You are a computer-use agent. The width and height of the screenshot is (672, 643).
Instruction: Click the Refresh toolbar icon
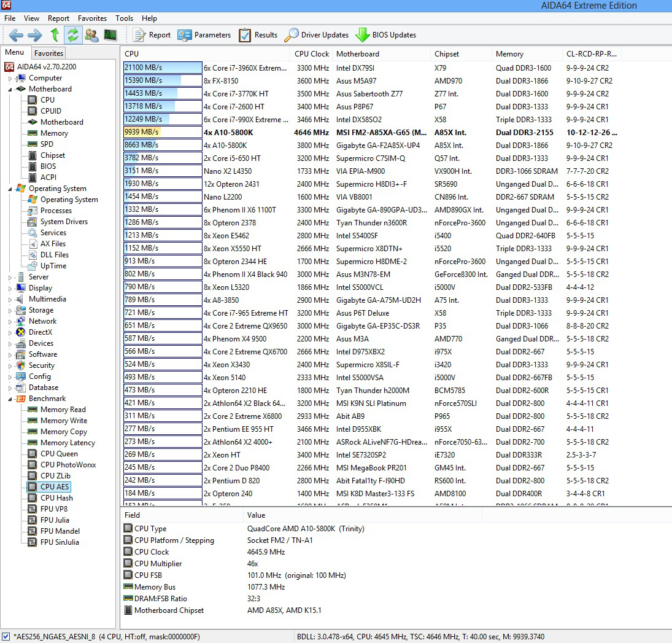point(73,35)
